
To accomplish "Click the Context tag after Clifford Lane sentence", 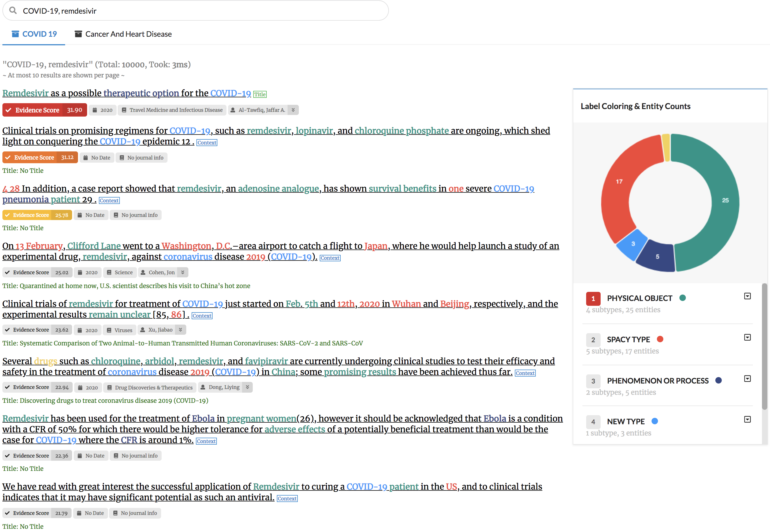I will (x=330, y=258).
